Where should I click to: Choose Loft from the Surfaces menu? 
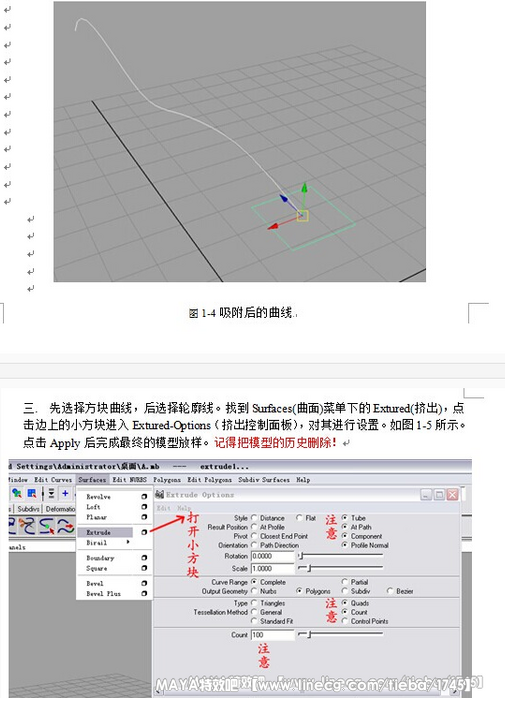click(93, 507)
